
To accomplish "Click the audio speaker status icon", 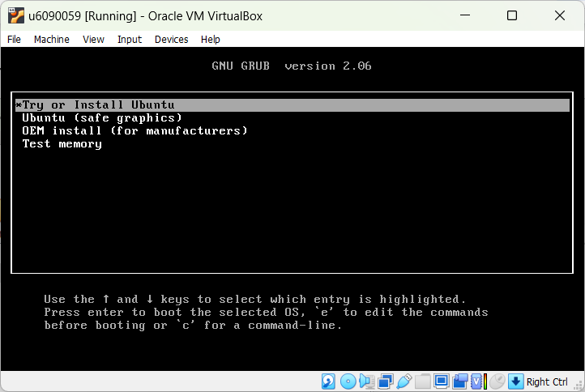I will 367,381.
